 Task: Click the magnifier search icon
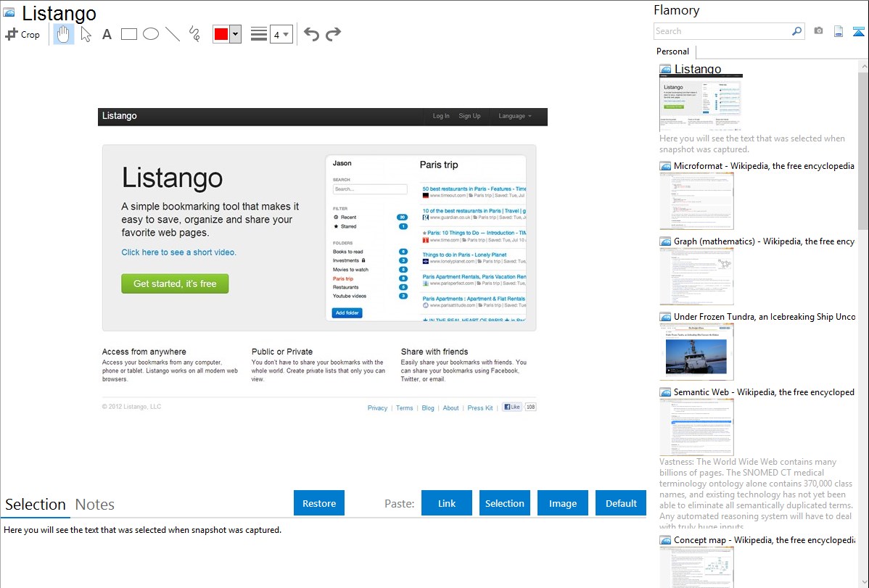click(797, 31)
